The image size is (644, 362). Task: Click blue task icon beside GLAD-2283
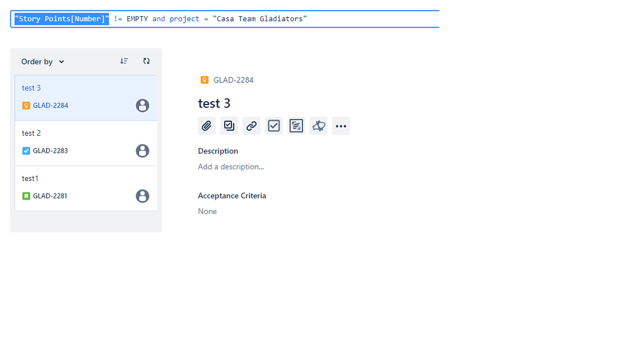pyautogui.click(x=26, y=151)
